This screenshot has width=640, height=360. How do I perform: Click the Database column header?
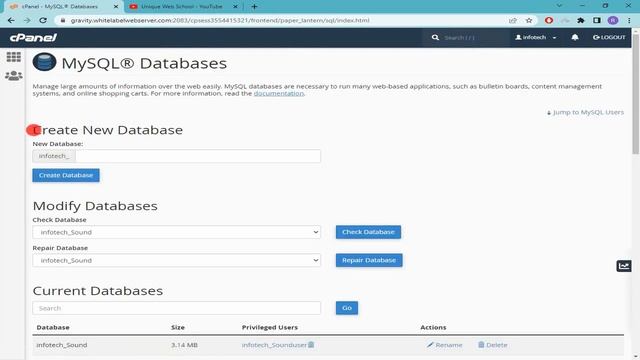[x=53, y=327]
